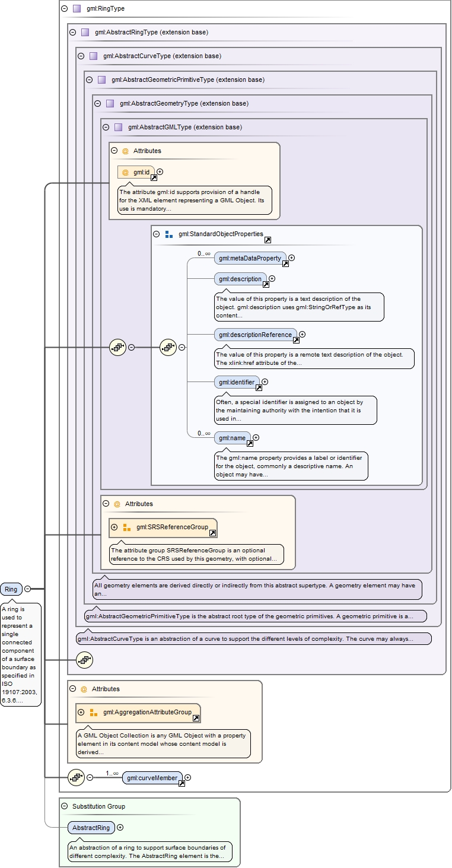Click the gml:id attribute link arrow icon
The height and width of the screenshot is (868, 452).
(154, 177)
